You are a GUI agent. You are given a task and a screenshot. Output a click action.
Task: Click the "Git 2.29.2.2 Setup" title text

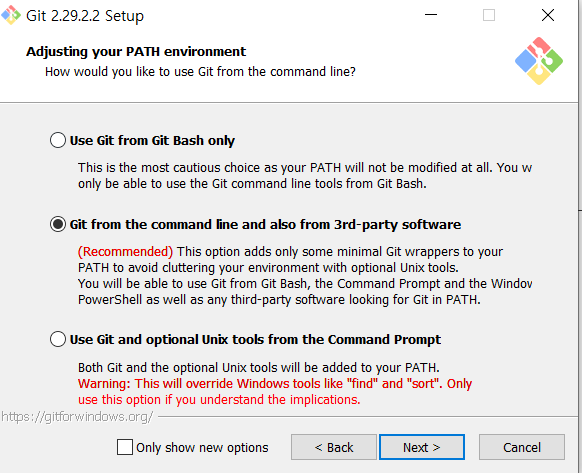coord(85,16)
